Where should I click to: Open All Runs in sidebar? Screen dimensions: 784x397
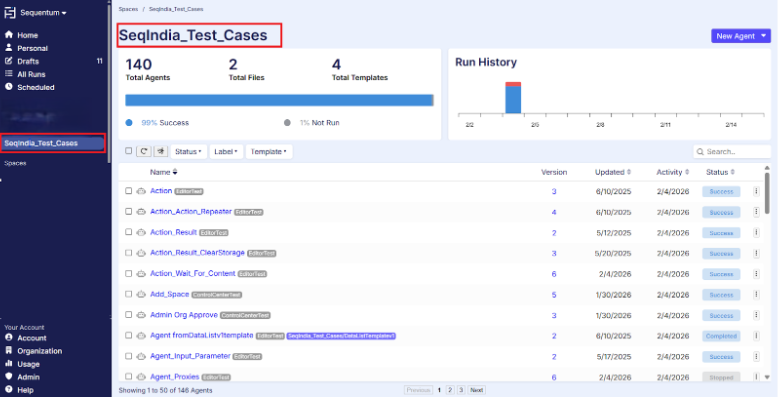31,74
